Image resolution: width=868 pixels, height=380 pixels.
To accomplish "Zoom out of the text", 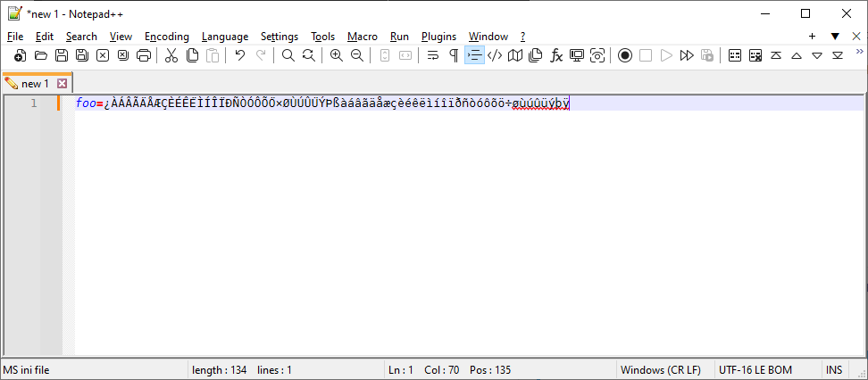I will point(357,55).
